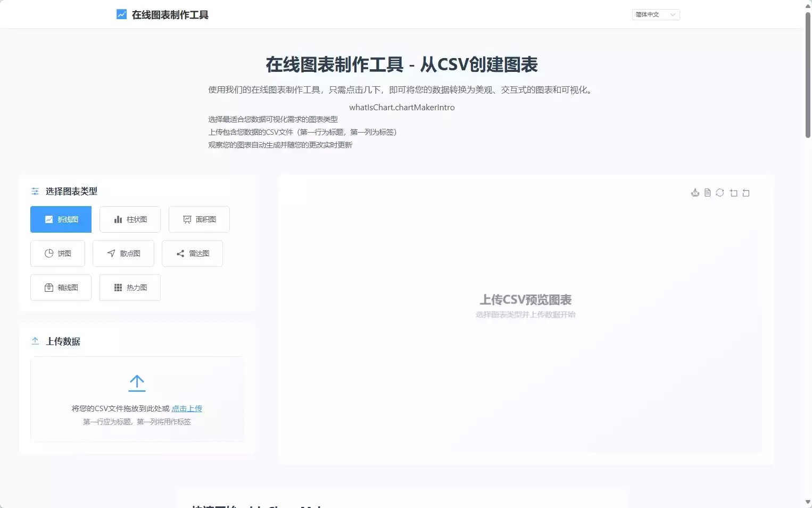The height and width of the screenshot is (508, 812).
Task: Click the save-as-image download toolbox icon
Action: click(695, 193)
